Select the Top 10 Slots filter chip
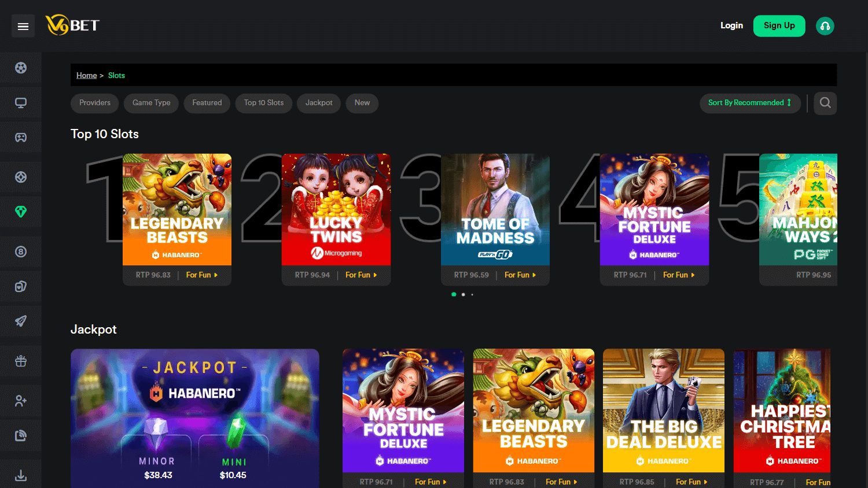Viewport: 868px width, 488px height. tap(264, 103)
